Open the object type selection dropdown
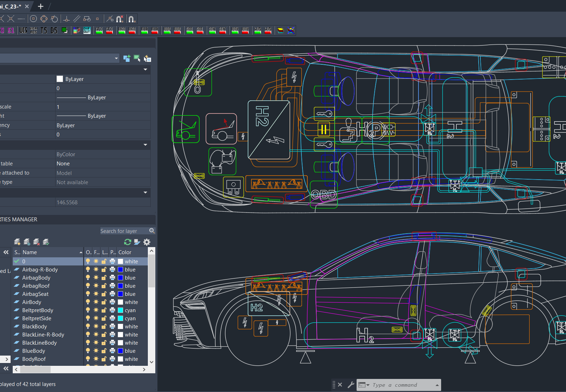 [116, 58]
